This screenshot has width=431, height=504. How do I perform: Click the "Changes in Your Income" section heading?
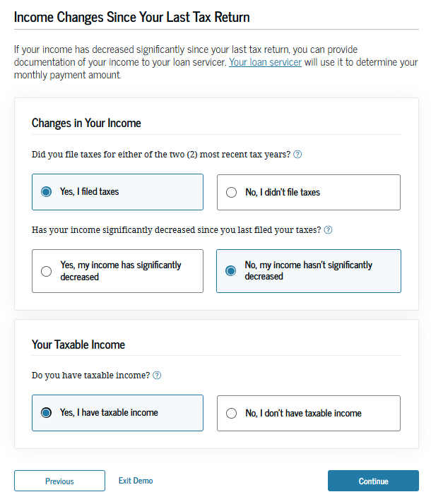86,123
